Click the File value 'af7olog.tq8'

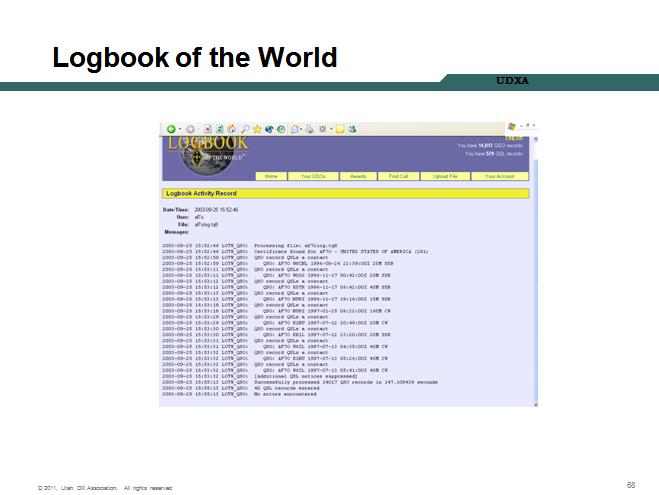[206, 224]
